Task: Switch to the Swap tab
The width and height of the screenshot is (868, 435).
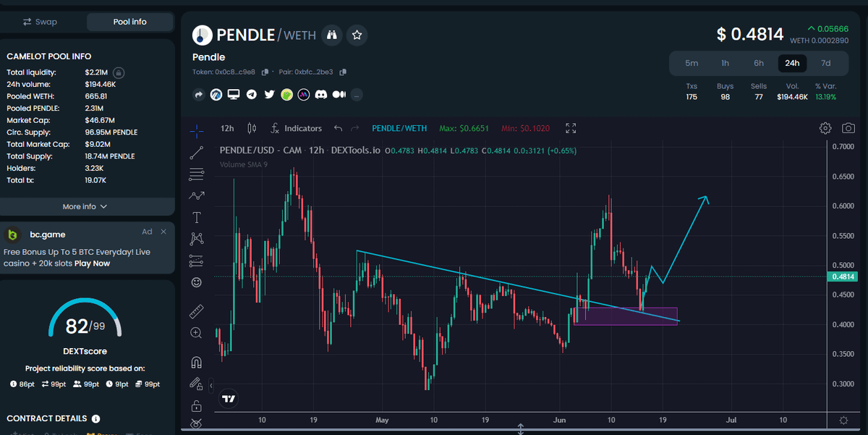Action: 41,22
